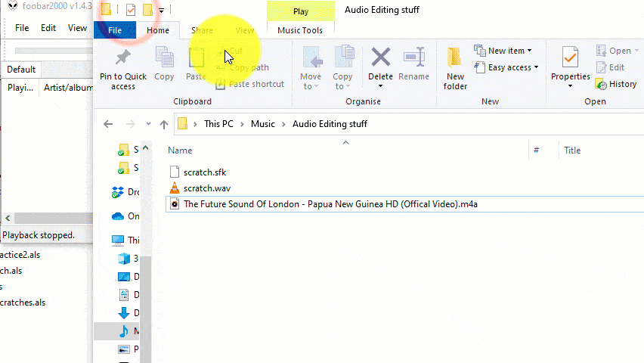Switch to the Home ribbon tab

(158, 30)
